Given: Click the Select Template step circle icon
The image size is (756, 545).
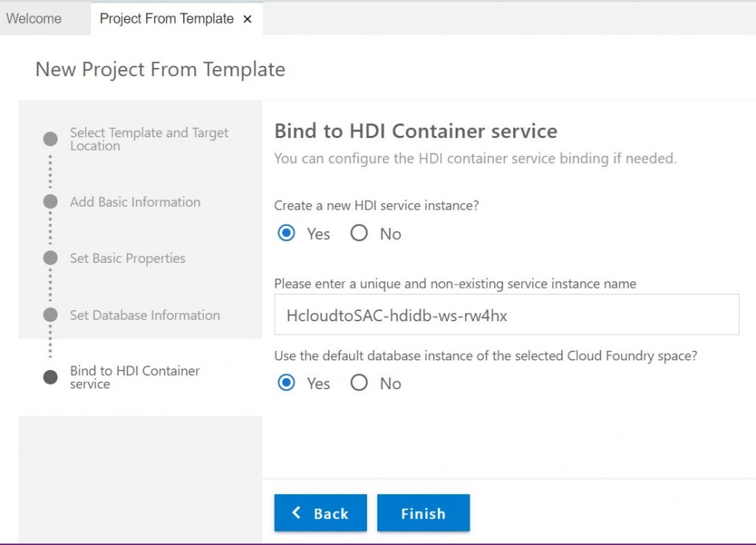Looking at the screenshot, I should [x=50, y=139].
